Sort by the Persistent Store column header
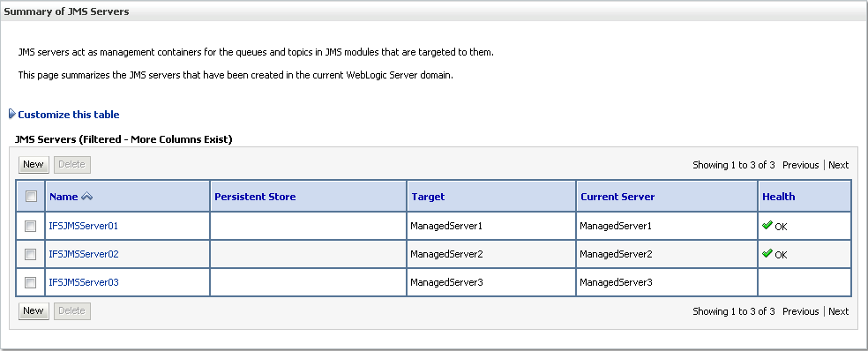 tap(255, 197)
